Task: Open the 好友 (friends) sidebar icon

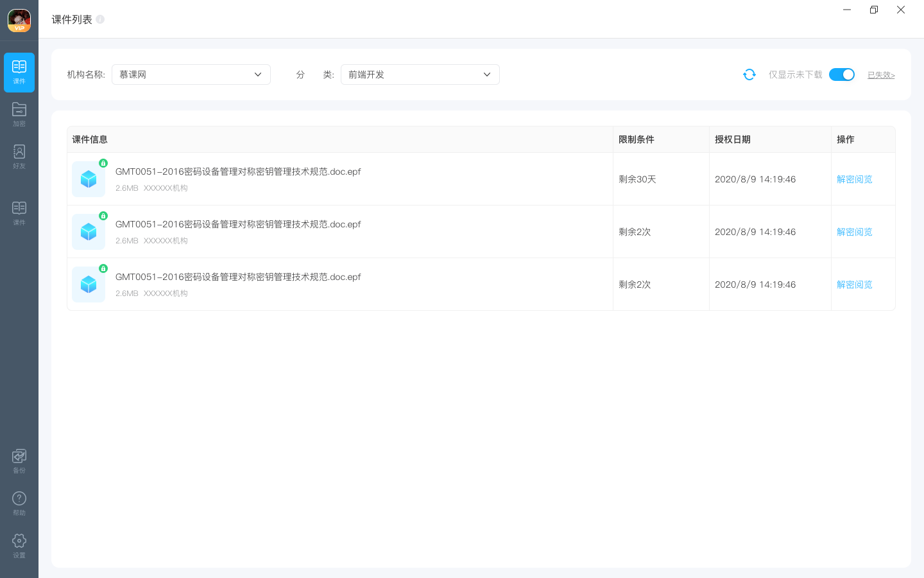Action: click(x=19, y=157)
